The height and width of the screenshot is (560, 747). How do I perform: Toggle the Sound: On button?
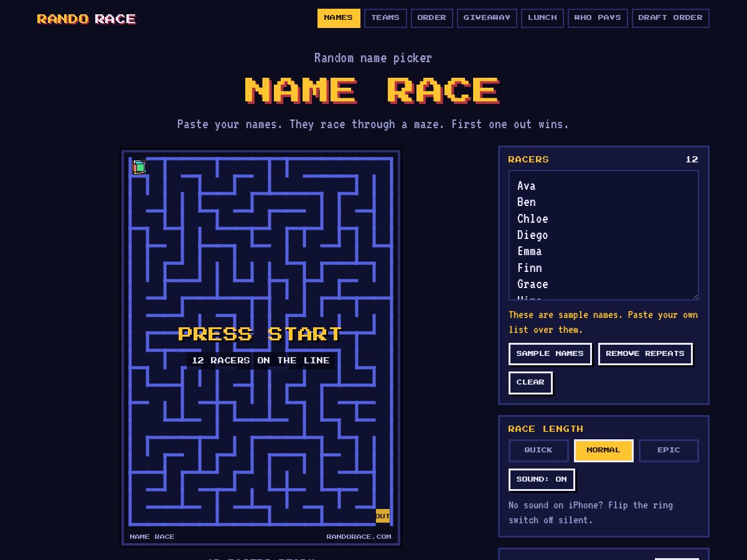pos(542,480)
